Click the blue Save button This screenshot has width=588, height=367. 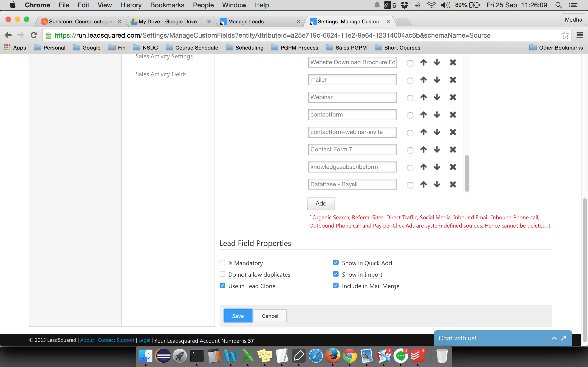click(x=238, y=316)
